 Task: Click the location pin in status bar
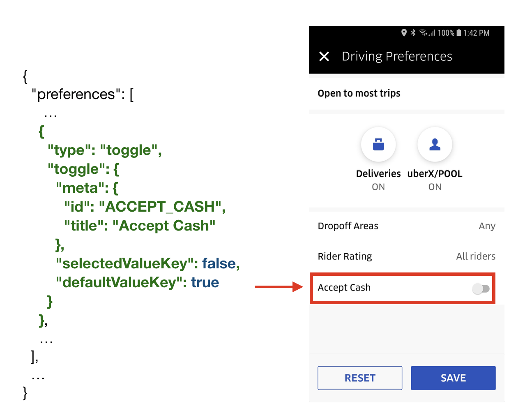pos(404,33)
